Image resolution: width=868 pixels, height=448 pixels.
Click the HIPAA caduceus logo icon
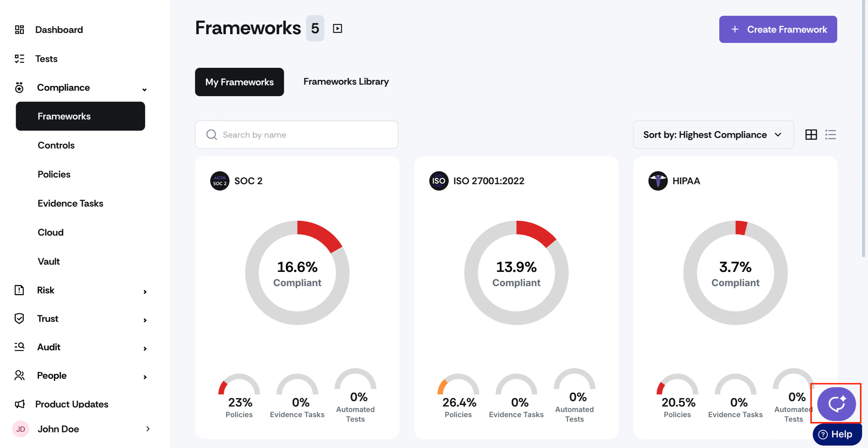point(658,181)
